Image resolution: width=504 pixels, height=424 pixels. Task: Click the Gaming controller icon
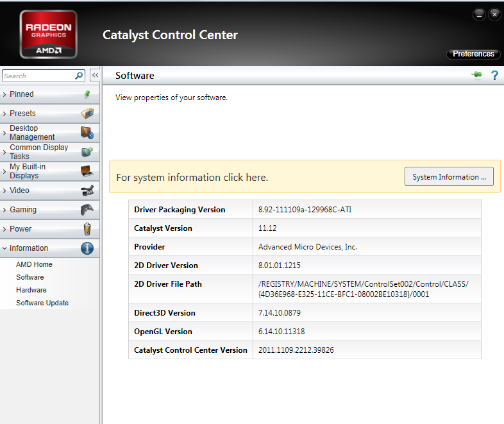(87, 210)
